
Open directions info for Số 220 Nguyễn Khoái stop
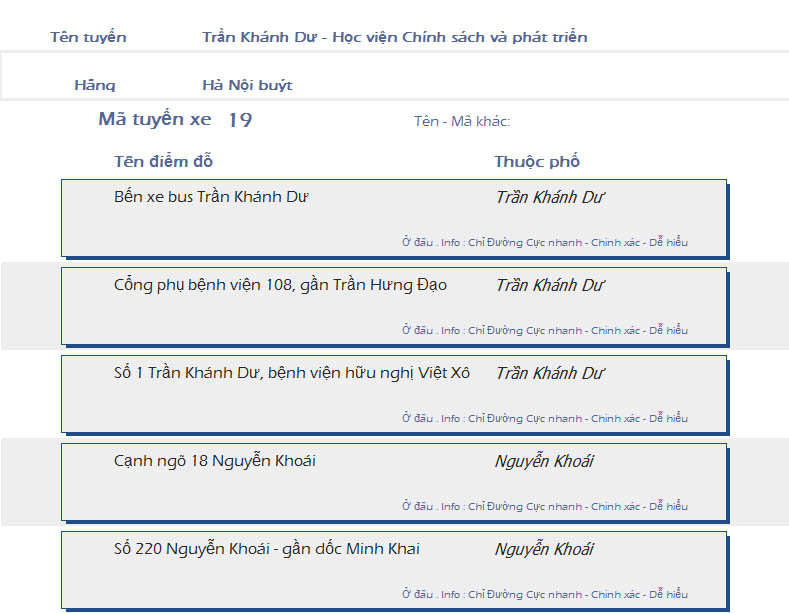545,594
